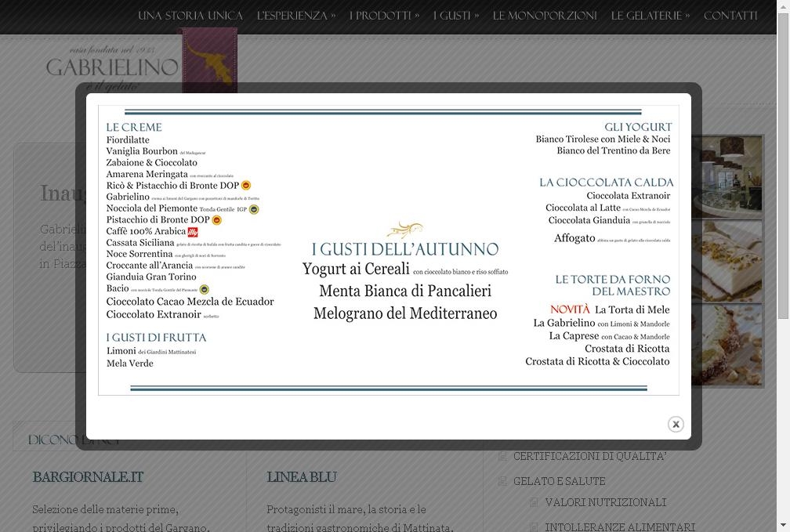Open CONTATTI menu item
The height and width of the screenshot is (532, 790).
(730, 16)
